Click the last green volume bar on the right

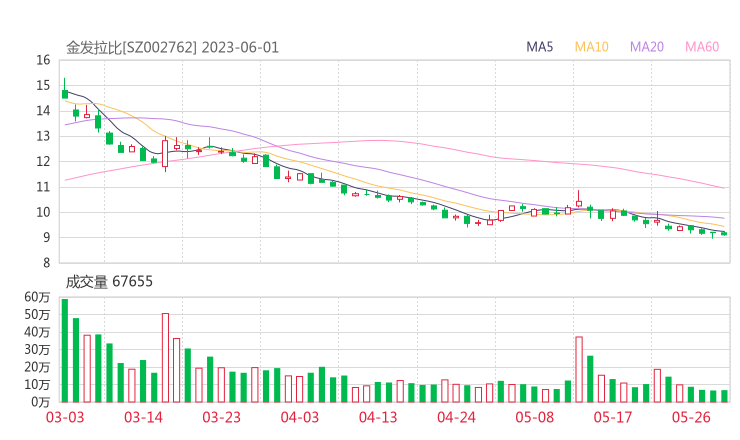[724, 397]
